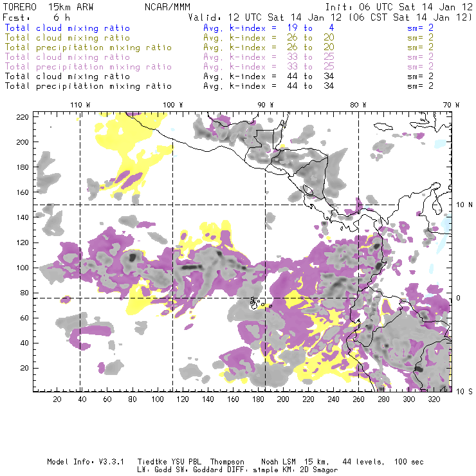This screenshot has height=476, width=476.
Task: Click y-axis tick label '60'
Action: tap(24, 318)
